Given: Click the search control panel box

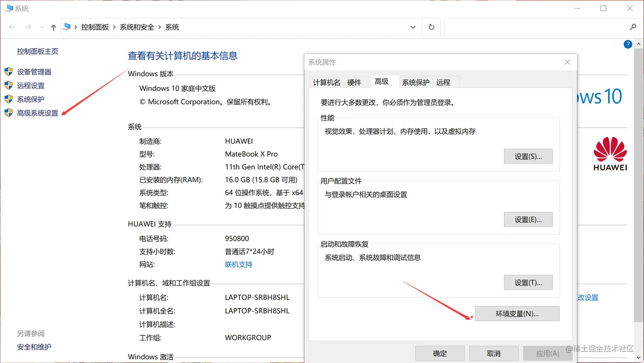Looking at the screenshot, I should point(542,27).
